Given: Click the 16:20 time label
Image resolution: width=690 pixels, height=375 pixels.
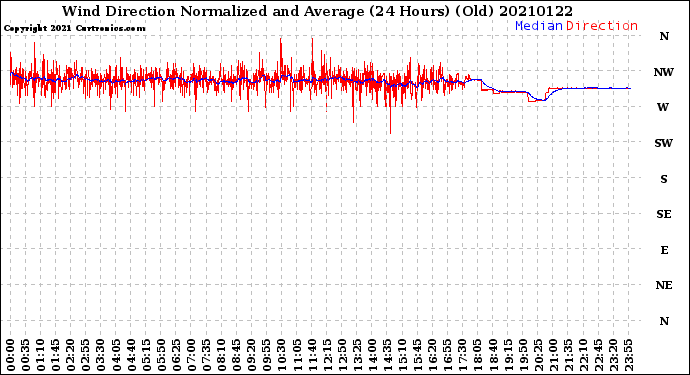Looking at the screenshot, I should pos(433,355).
